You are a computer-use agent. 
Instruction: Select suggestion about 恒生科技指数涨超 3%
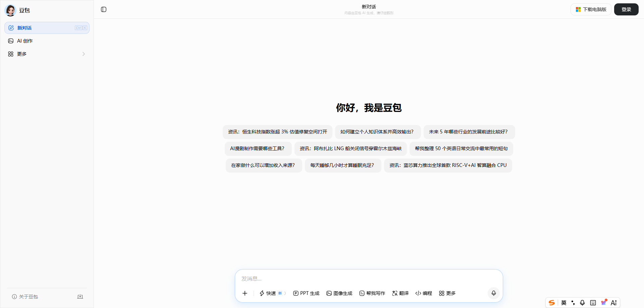[277, 132]
